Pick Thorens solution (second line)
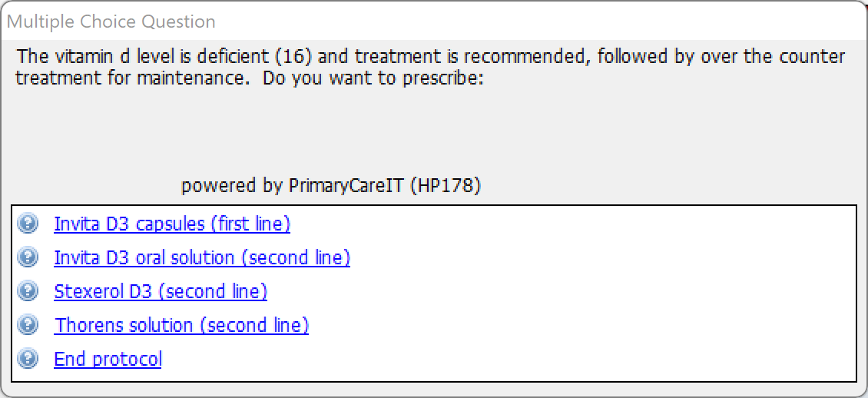Screen dimensions: 868x398 click(x=181, y=326)
